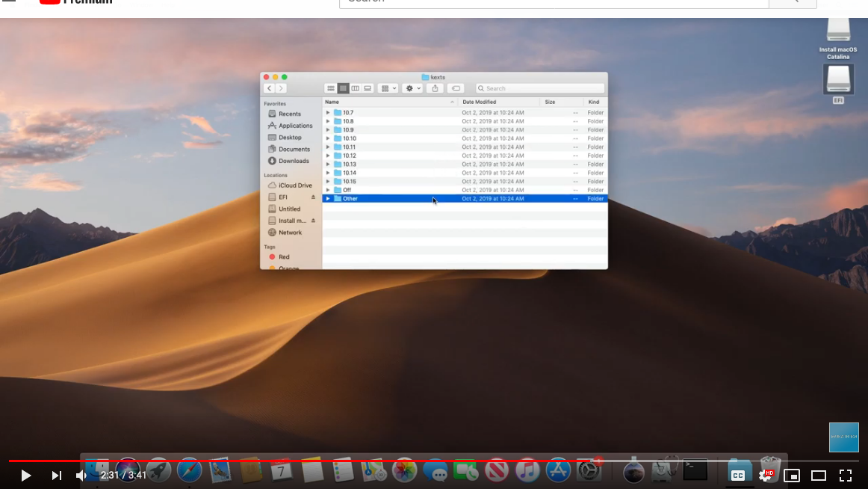Screen dimensions: 868x489
Task: Click the Share button in Finder toolbar
Action: pyautogui.click(x=435, y=88)
